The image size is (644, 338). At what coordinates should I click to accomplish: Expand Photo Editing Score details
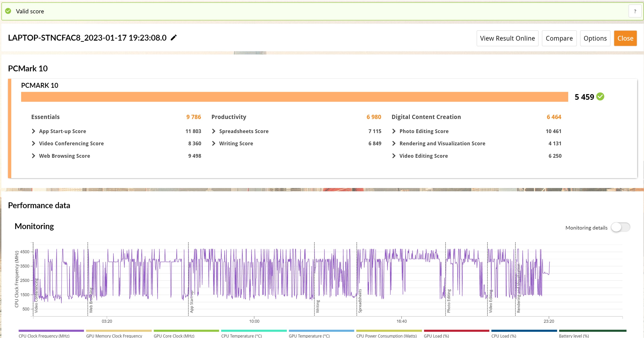tap(394, 131)
